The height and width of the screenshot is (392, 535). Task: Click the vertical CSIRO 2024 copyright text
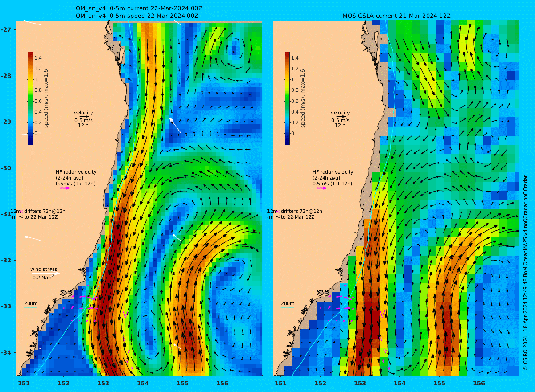tap(525, 273)
